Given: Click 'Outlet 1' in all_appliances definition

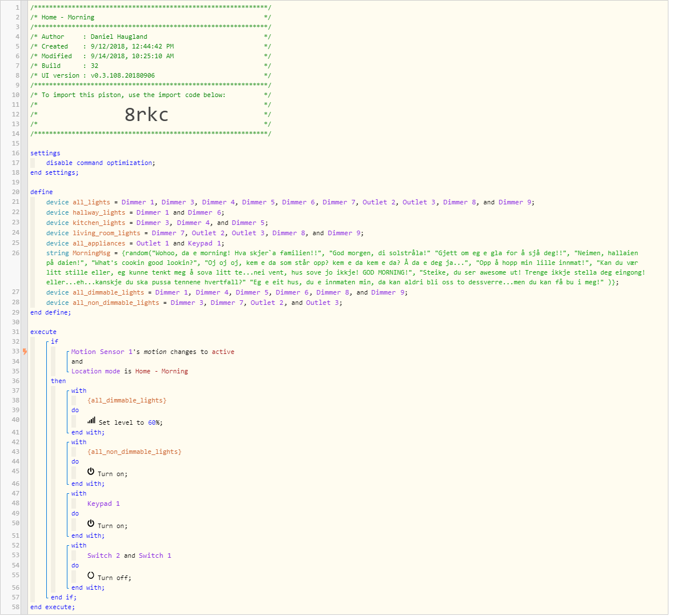Looking at the screenshot, I should tap(153, 244).
